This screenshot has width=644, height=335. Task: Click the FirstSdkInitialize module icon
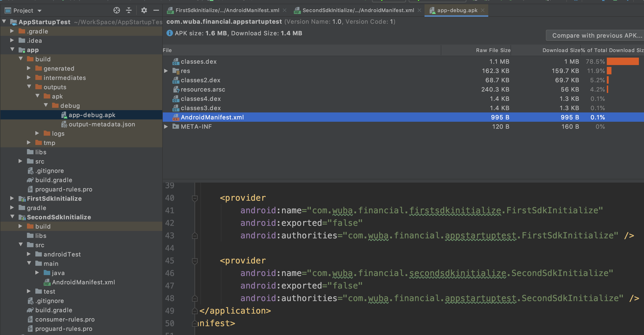coord(22,199)
